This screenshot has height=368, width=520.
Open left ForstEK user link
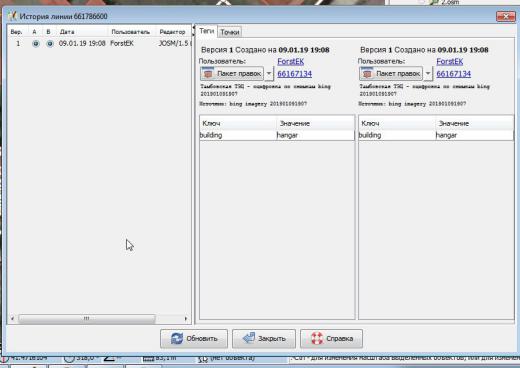pyautogui.click(x=291, y=62)
